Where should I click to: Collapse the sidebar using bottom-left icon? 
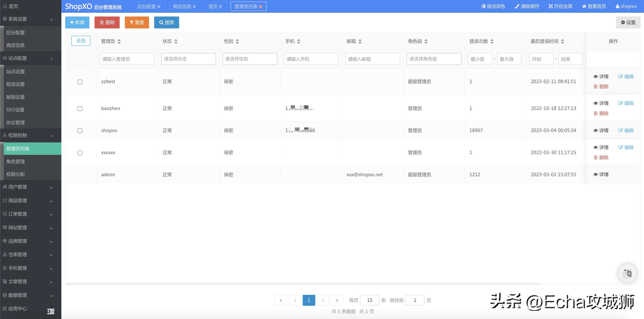pos(51,312)
